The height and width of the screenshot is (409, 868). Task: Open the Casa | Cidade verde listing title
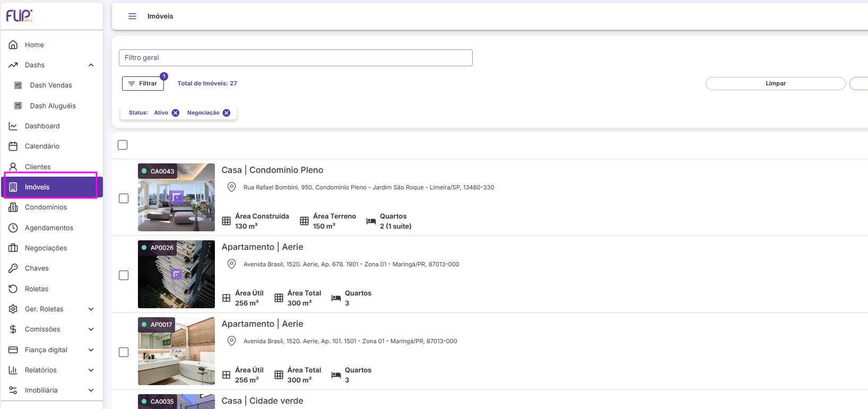[x=263, y=401]
